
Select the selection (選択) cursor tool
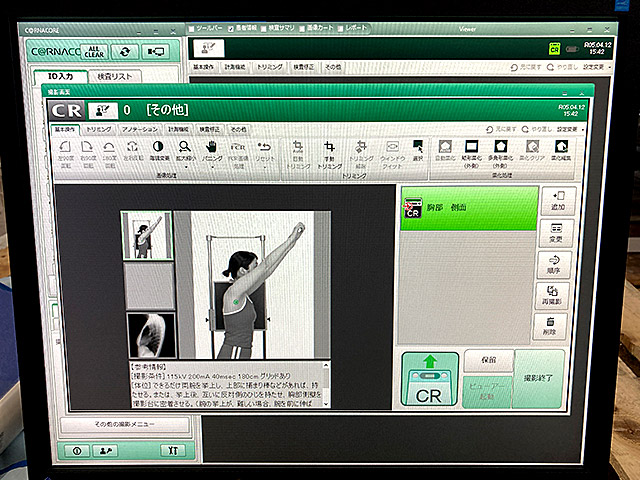418,146
